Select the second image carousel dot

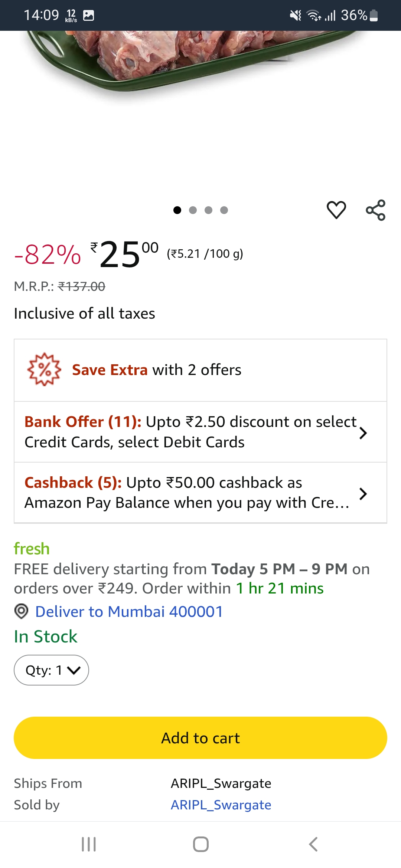193,210
